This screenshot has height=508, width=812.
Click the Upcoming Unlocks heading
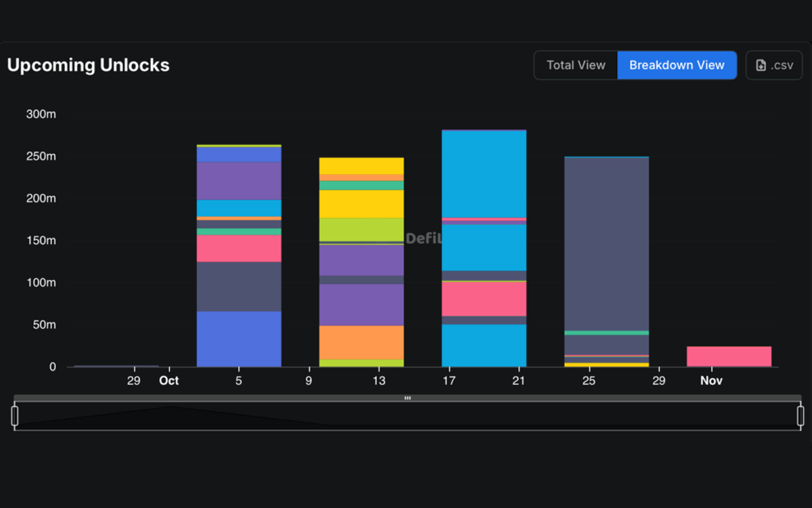tap(88, 65)
